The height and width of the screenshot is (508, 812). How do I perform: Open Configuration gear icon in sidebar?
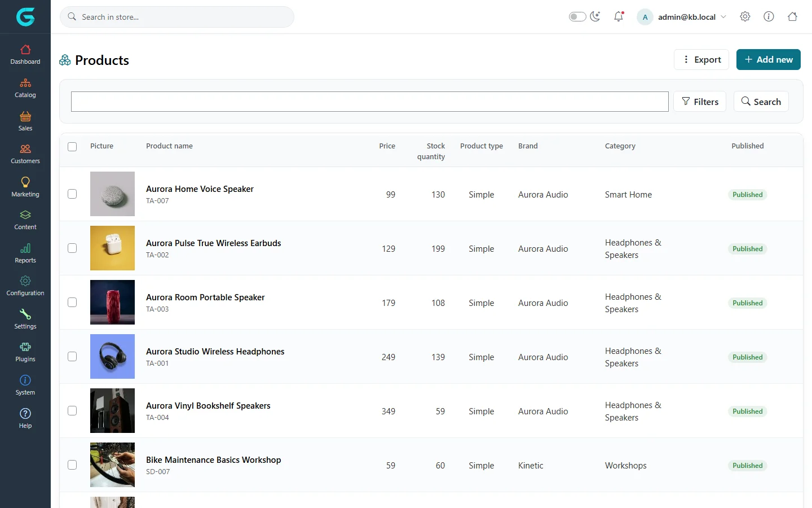(25, 281)
